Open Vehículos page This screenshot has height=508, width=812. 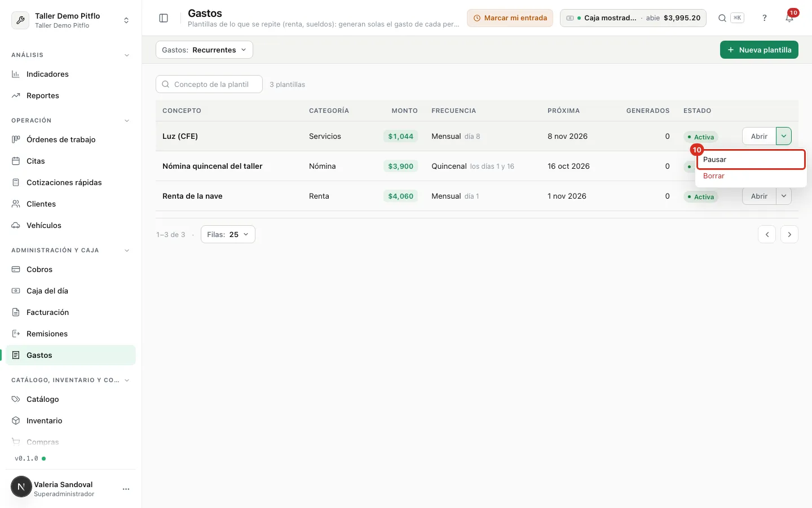tap(70, 225)
